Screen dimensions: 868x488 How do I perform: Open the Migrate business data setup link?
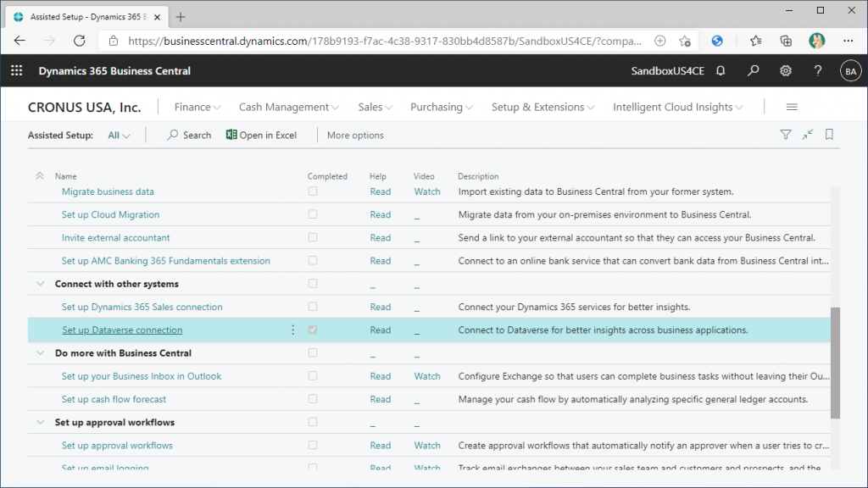click(x=108, y=191)
